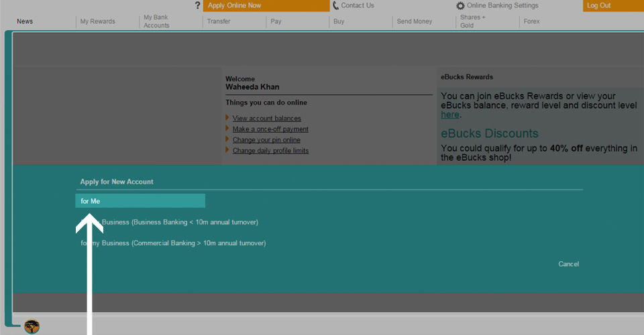Open the Change your pin online link
The height and width of the screenshot is (335, 644).
coord(266,140)
